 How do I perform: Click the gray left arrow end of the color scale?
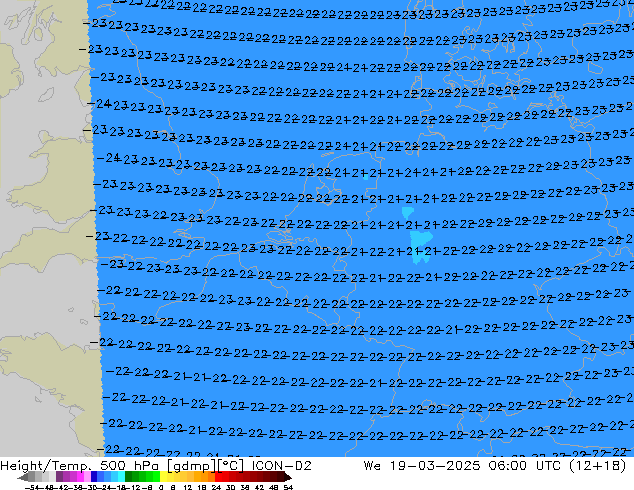[x=23, y=476]
